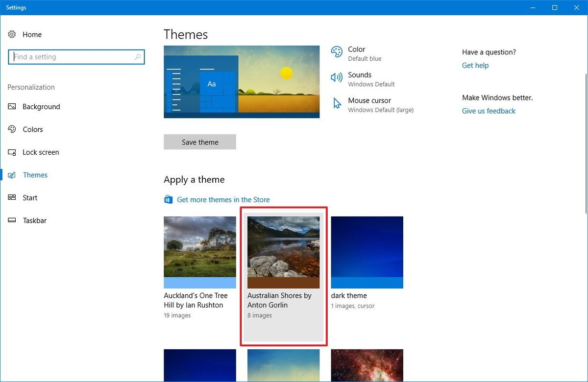Click the Background sidebar icon

[12, 106]
